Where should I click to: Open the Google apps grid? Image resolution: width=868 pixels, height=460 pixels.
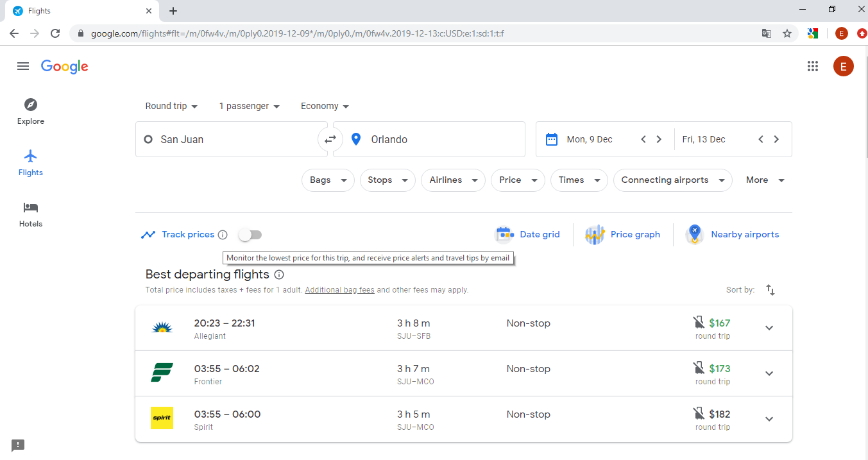[x=813, y=66]
